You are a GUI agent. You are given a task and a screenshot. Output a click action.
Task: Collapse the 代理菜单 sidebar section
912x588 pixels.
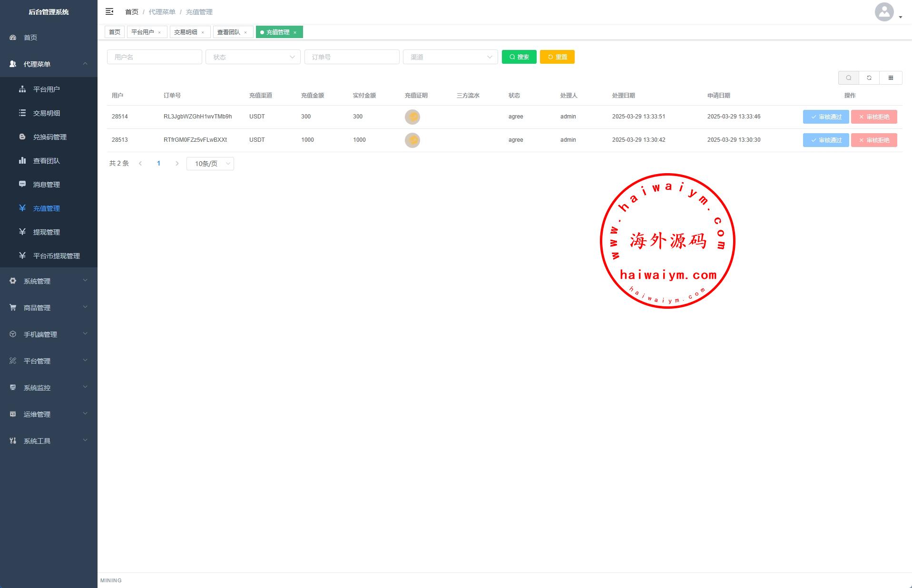point(49,64)
